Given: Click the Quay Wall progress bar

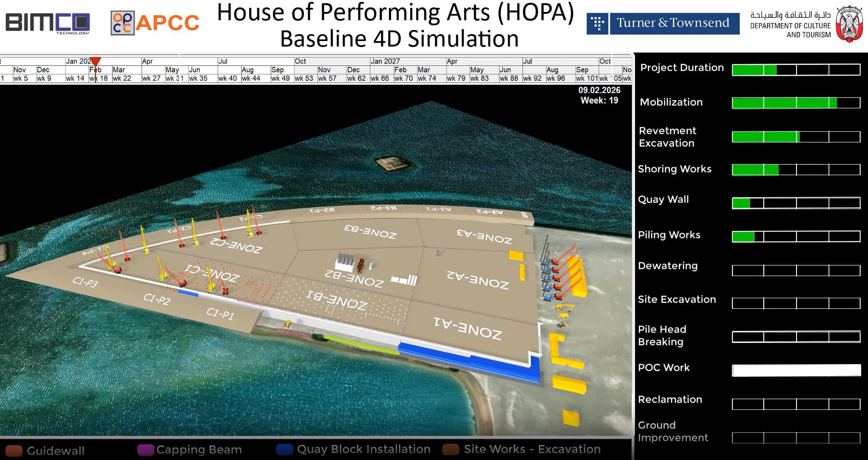Looking at the screenshot, I should (x=796, y=203).
